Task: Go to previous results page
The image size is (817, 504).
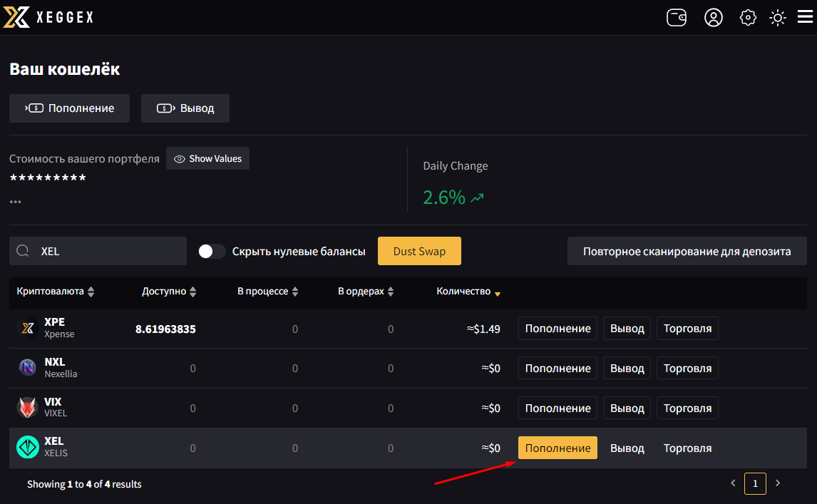Action: tap(733, 483)
